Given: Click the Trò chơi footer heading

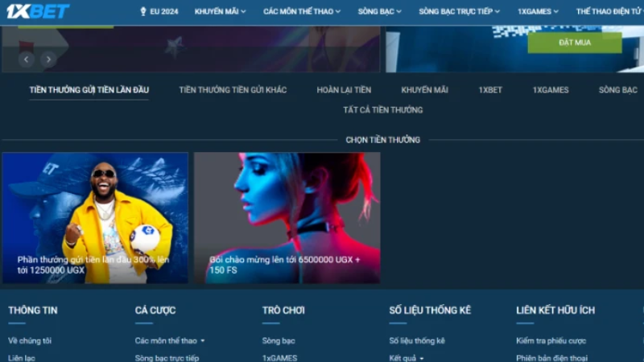Looking at the screenshot, I should (283, 311).
